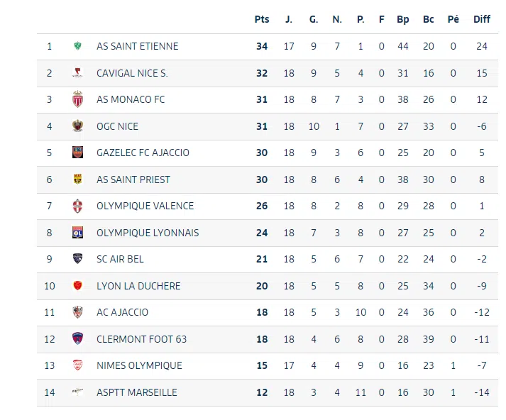
Task: Click the Clermont Foot 63 crest
Action: 78,339
